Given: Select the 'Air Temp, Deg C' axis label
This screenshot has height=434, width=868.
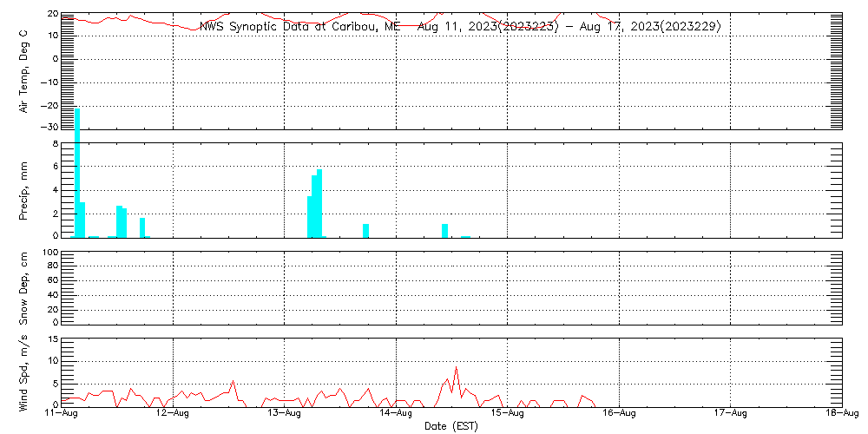Looking at the screenshot, I should (x=23, y=71).
